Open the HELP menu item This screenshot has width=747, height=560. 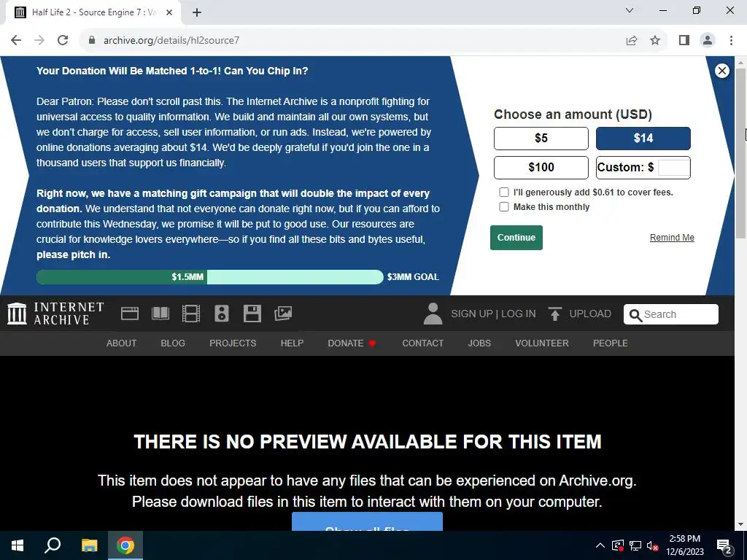(292, 343)
